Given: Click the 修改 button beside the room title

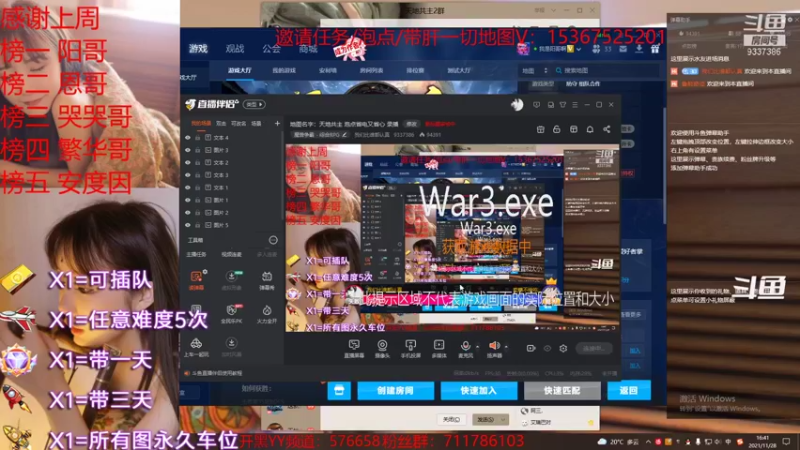Looking at the screenshot, I should point(411,124).
